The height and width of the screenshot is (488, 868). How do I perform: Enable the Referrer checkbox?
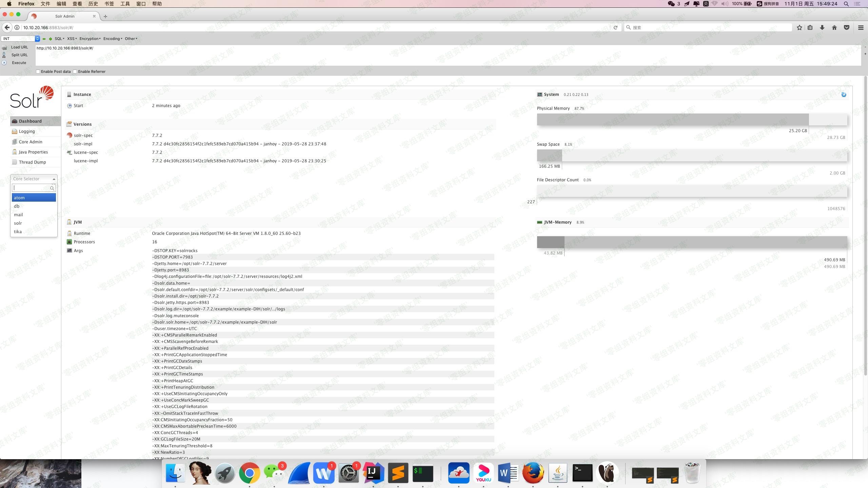[75, 72]
